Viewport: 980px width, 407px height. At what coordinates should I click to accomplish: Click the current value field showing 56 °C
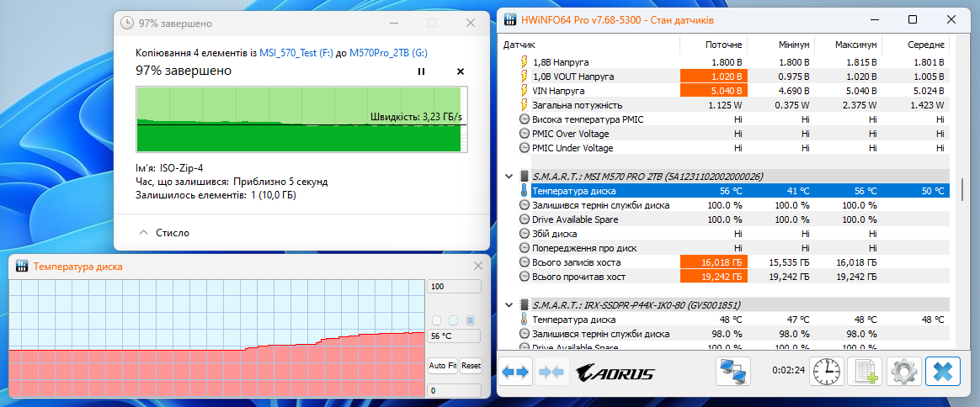(x=455, y=336)
